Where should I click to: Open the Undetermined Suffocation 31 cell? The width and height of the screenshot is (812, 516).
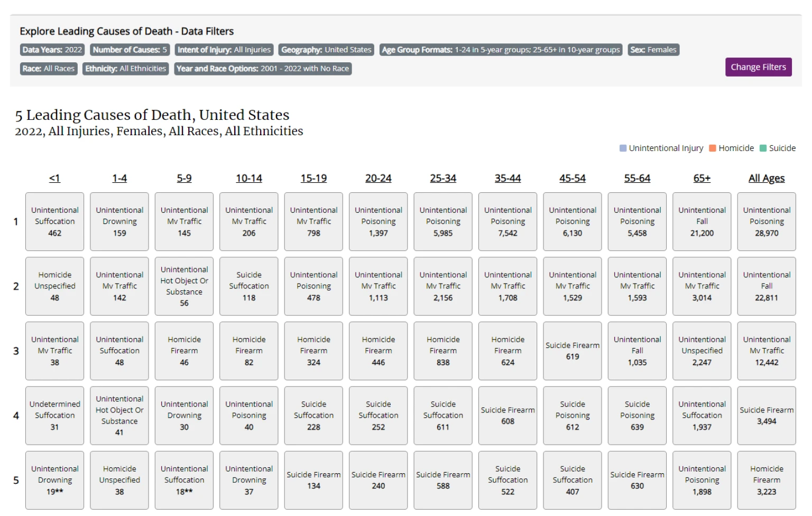click(54, 416)
